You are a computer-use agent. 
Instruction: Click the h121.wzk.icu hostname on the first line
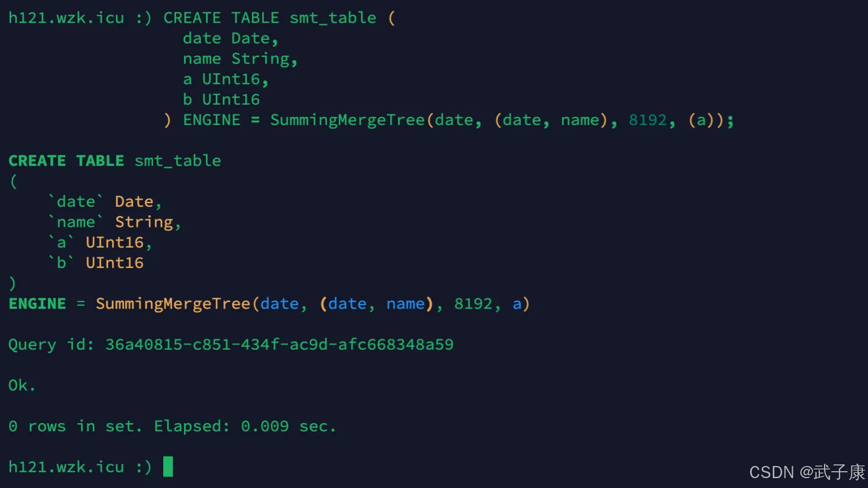pos(66,18)
